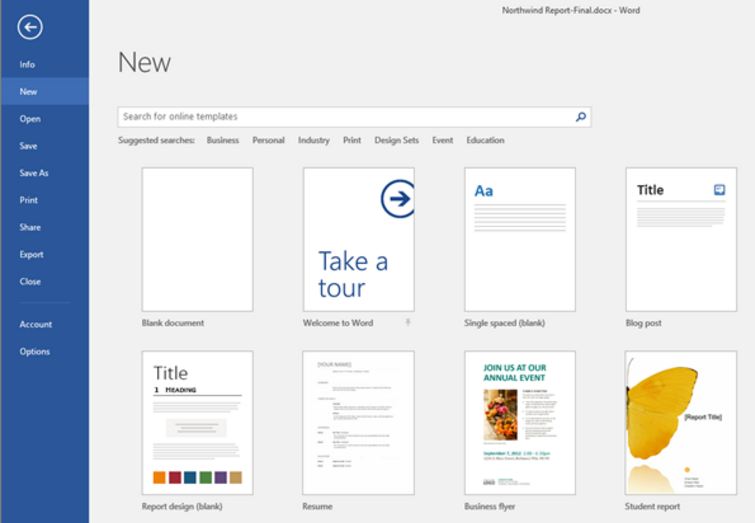The height and width of the screenshot is (523, 755).
Task: Open the Business flyer template
Action: coord(520,422)
